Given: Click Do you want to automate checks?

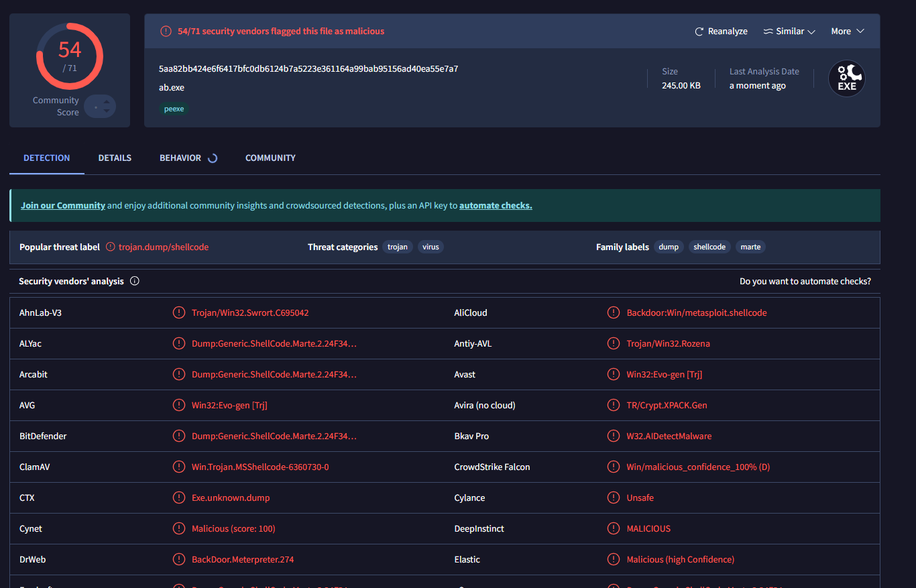Looking at the screenshot, I should pyautogui.click(x=805, y=282).
